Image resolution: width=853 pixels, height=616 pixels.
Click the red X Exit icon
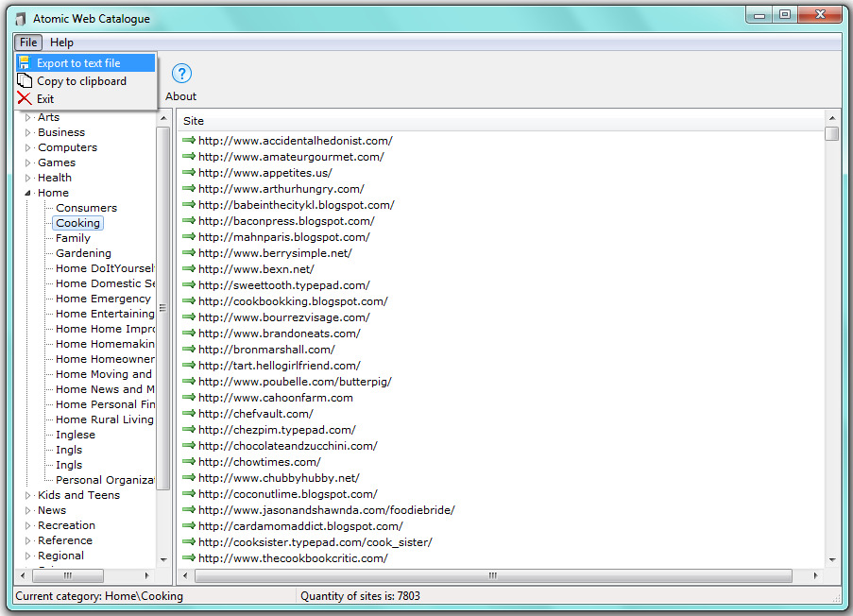(x=25, y=98)
